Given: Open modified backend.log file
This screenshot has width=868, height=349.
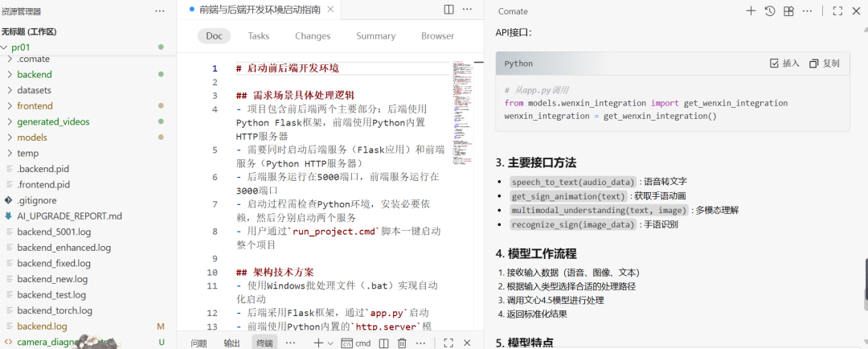Looking at the screenshot, I should [88, 326].
